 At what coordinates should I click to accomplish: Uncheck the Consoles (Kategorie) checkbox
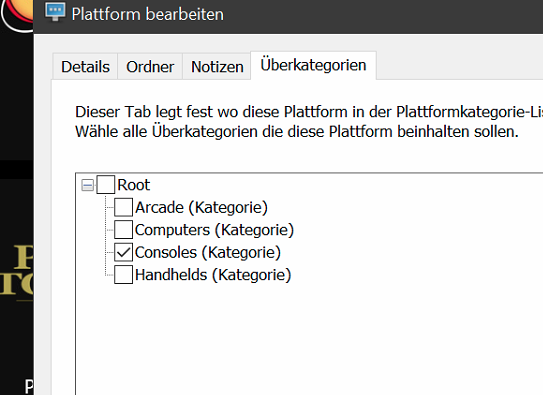pos(123,252)
